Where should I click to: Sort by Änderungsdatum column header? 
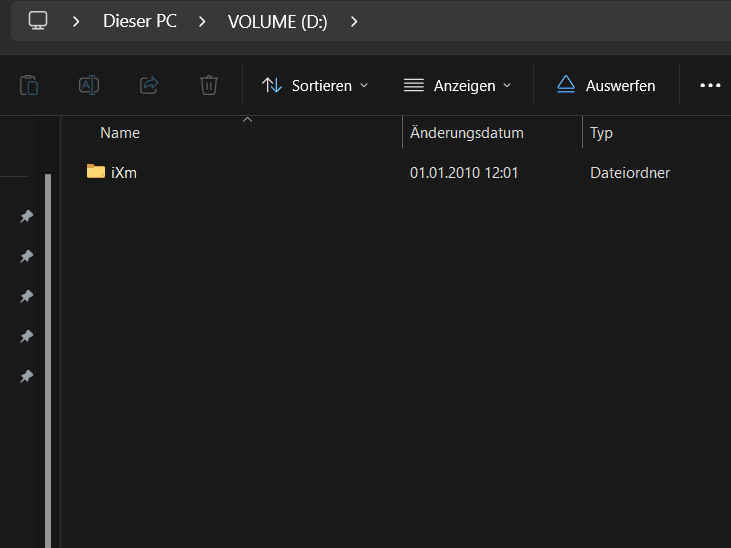(467, 133)
